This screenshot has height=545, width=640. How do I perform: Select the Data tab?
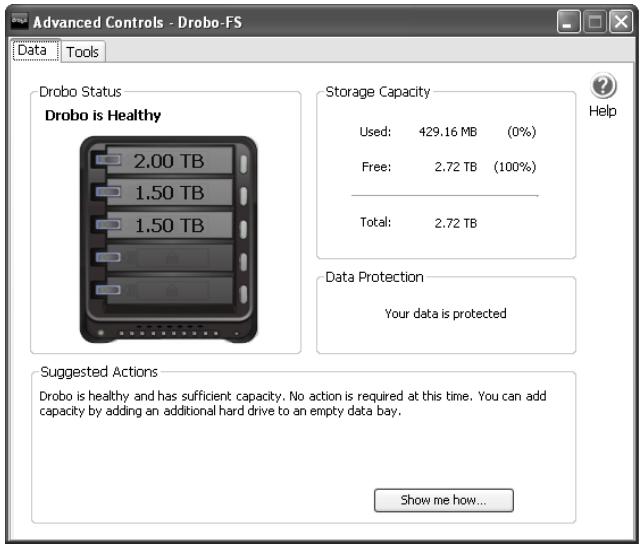click(36, 50)
